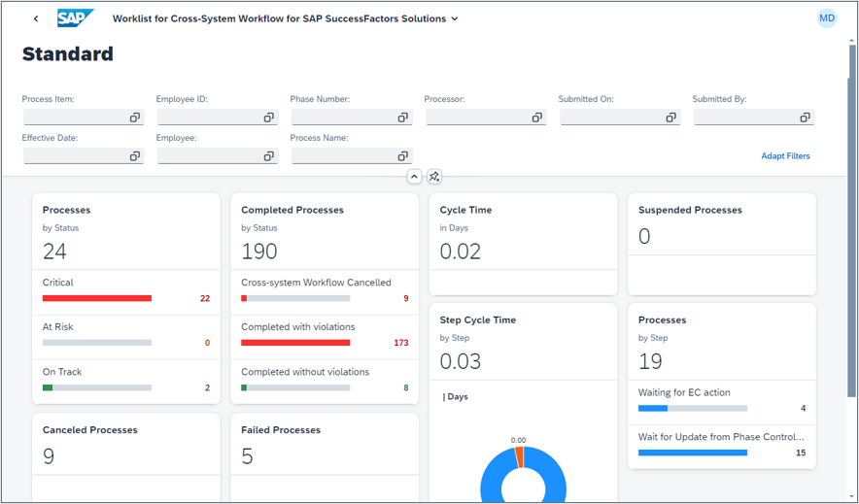Open the MD user avatar menu
The width and height of the screenshot is (859, 504).
pos(827,18)
